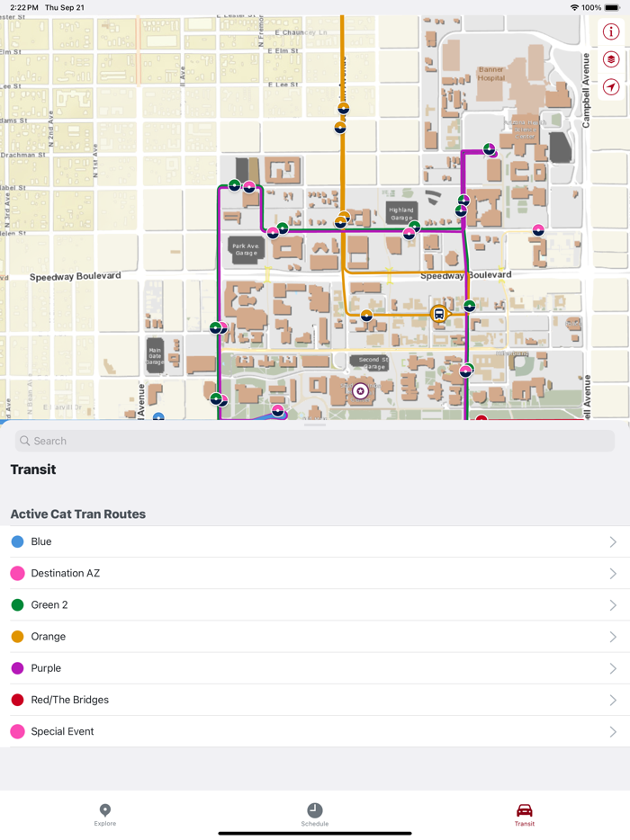Expand the Special Event chevron

613,732
